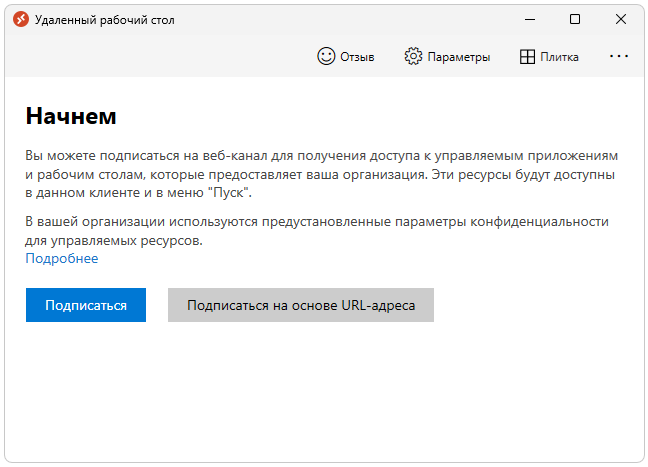
Task: Click the smiley face feedback icon
Action: pos(326,56)
